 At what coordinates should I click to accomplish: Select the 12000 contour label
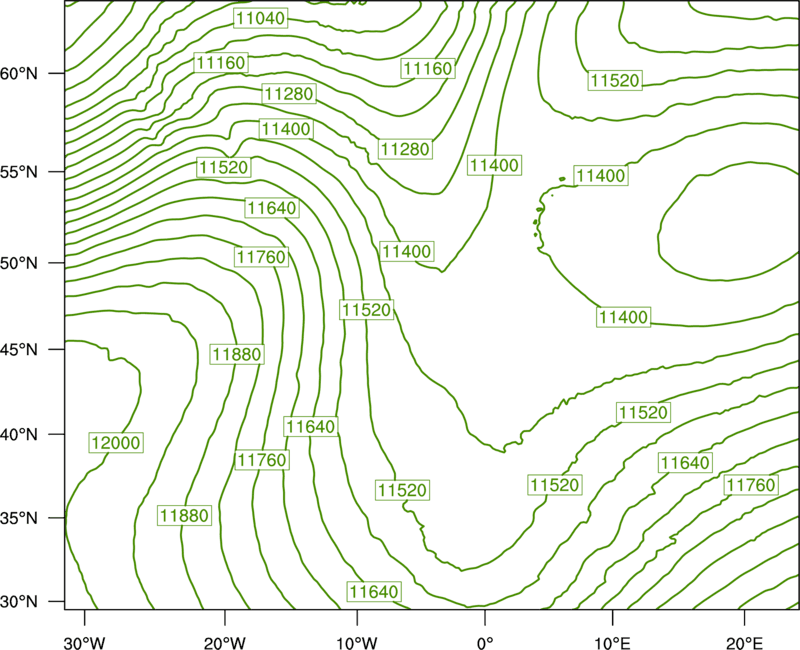pyautogui.click(x=116, y=442)
